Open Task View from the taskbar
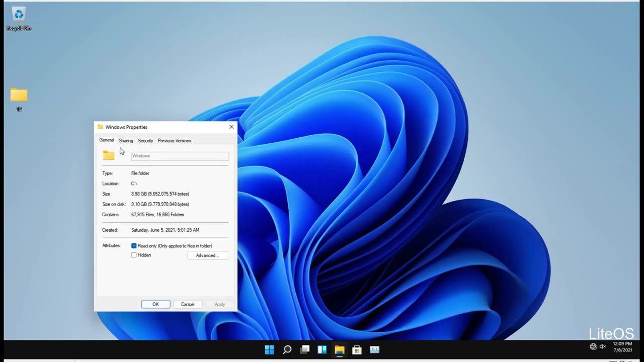Viewport: 644px width, 362px height. coord(305,349)
